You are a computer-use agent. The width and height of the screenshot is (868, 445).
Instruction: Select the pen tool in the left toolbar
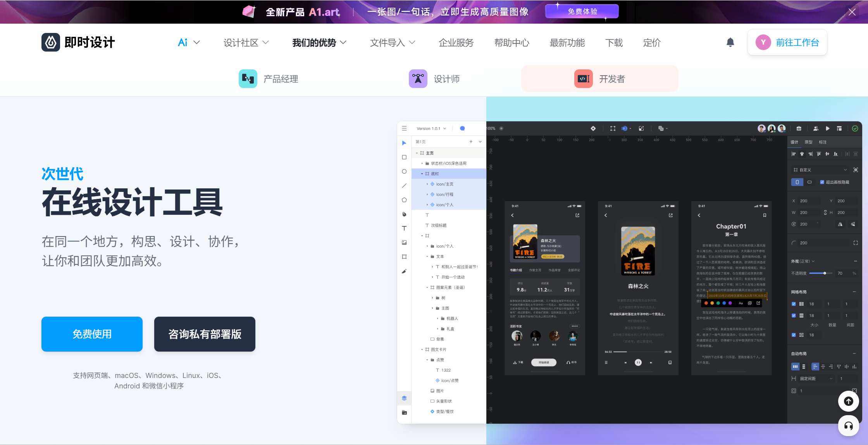(404, 214)
